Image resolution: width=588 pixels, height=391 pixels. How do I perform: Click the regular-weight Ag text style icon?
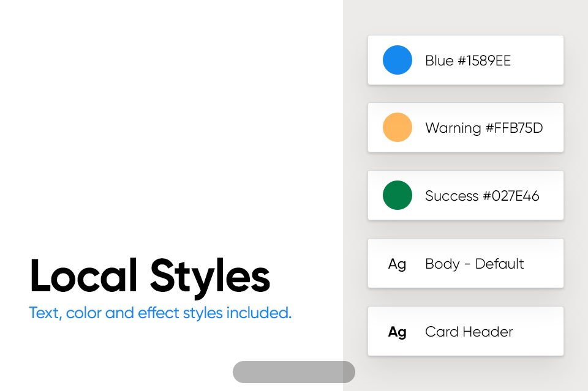click(x=397, y=264)
